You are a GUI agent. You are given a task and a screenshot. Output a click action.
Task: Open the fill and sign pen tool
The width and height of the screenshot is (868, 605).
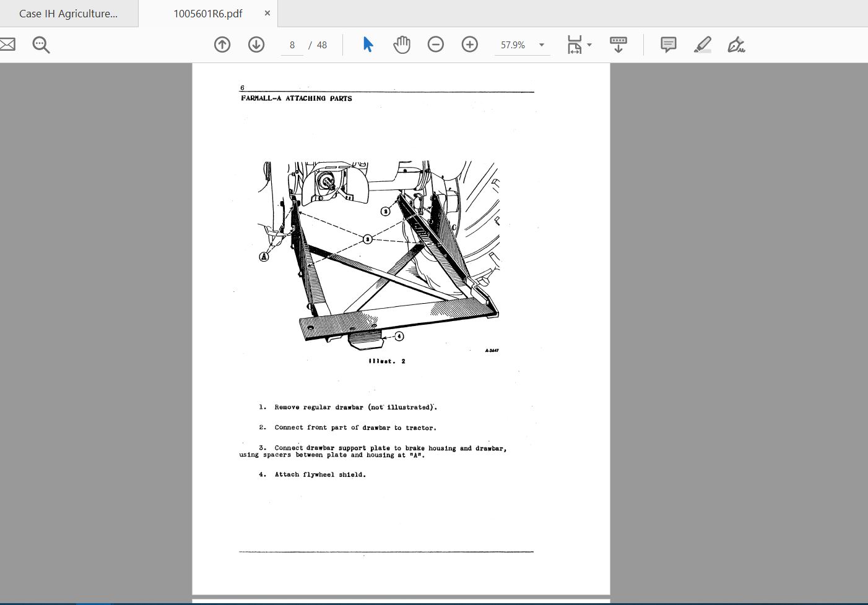coord(736,45)
